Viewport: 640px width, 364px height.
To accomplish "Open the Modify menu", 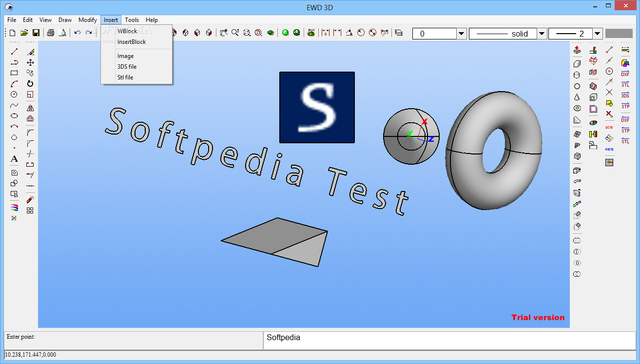I will coord(88,20).
